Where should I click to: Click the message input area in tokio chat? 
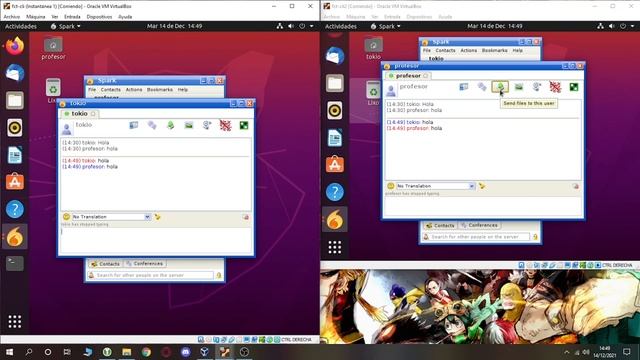pos(156,240)
